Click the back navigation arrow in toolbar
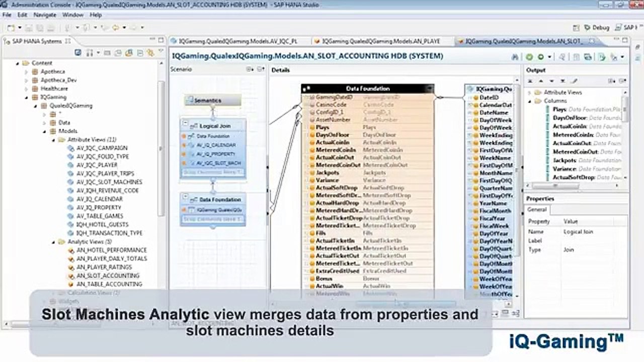The image size is (644, 362). 116,28
